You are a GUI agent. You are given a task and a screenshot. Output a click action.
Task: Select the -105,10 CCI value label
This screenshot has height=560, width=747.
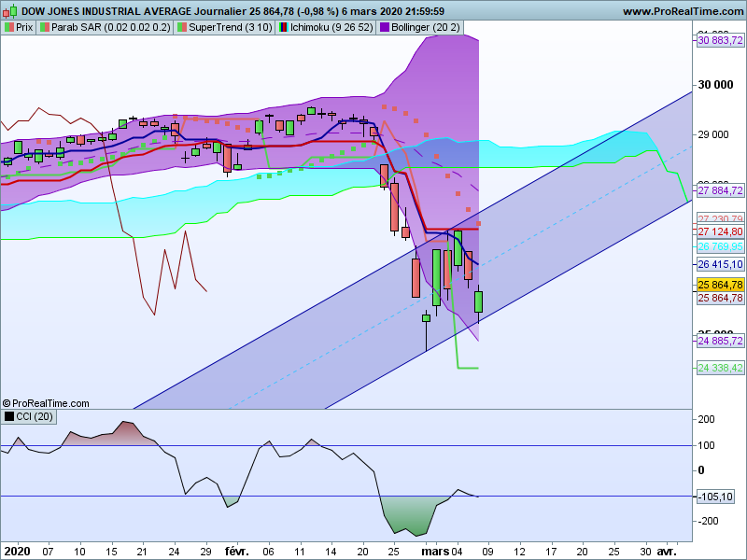pos(716,497)
